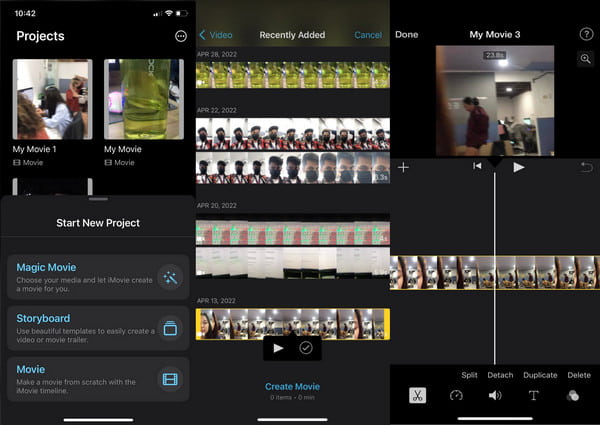Image resolution: width=600 pixels, height=425 pixels.
Task: Open the My Movie green bottle project thumbnail
Action: coord(144,99)
